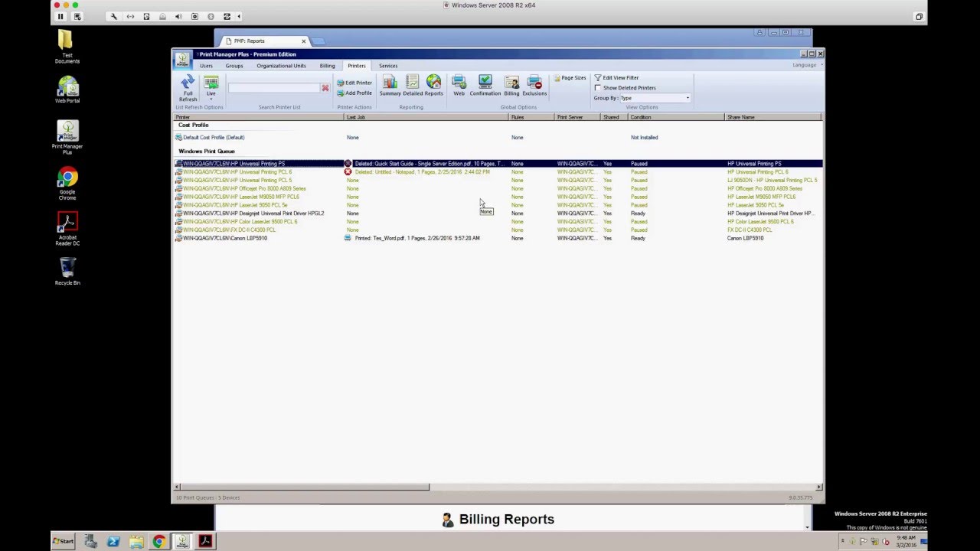
Task: Click the Cost Profile group header
Action: [194, 126]
